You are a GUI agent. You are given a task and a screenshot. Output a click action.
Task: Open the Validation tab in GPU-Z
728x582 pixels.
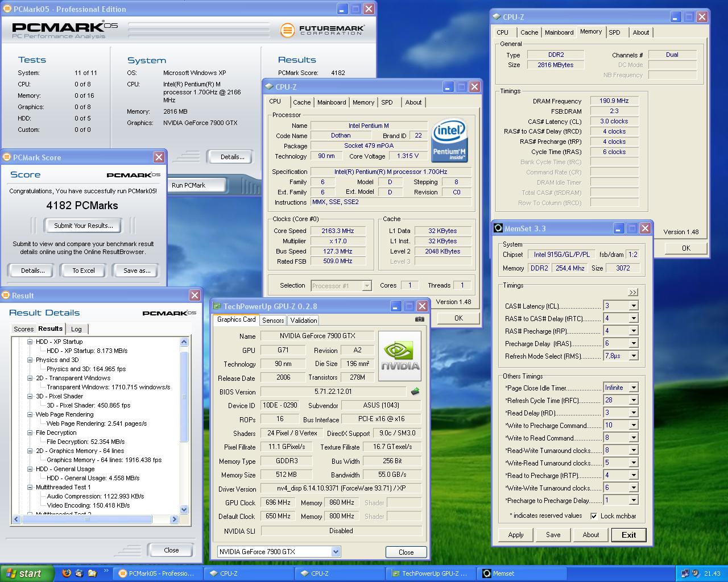304,321
